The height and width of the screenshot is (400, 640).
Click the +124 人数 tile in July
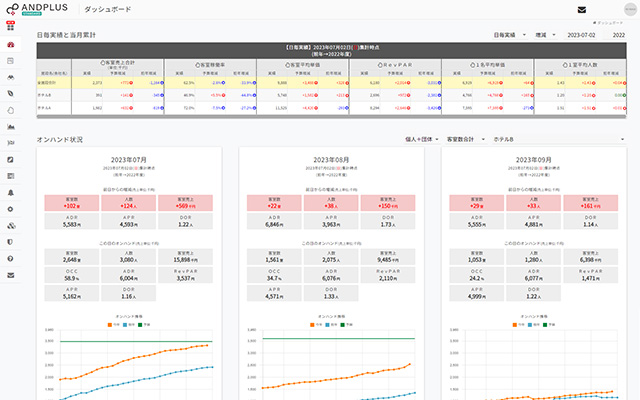tap(129, 203)
